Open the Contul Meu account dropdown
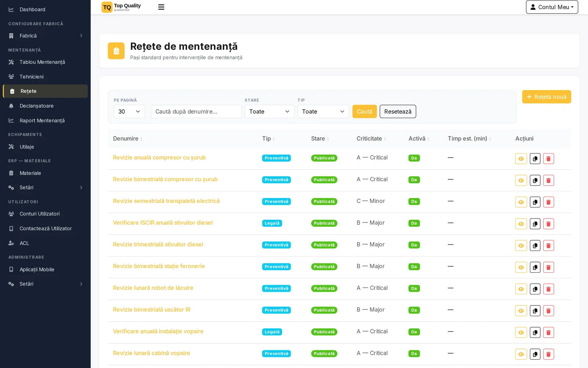Viewport: 588px width, 368px height. [x=552, y=7]
